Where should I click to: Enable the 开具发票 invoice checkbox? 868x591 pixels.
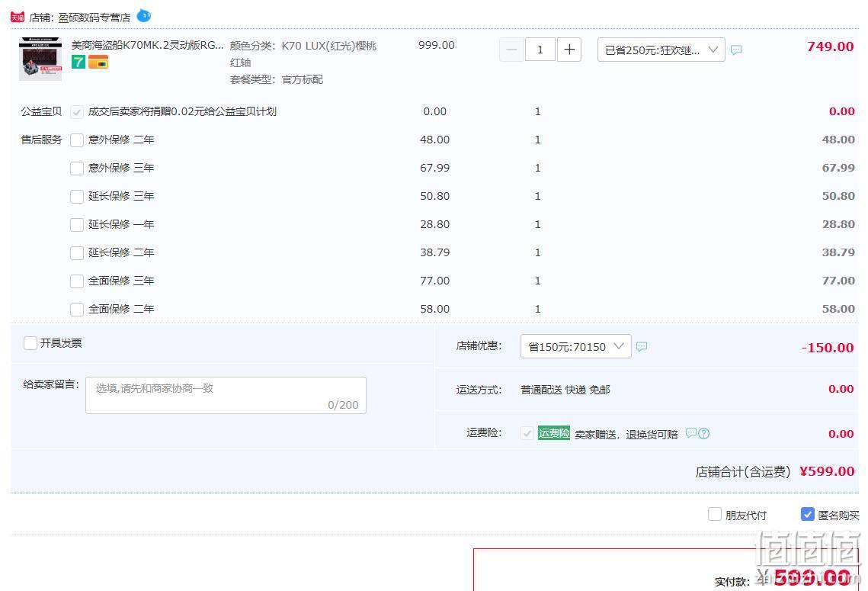pyautogui.click(x=30, y=343)
